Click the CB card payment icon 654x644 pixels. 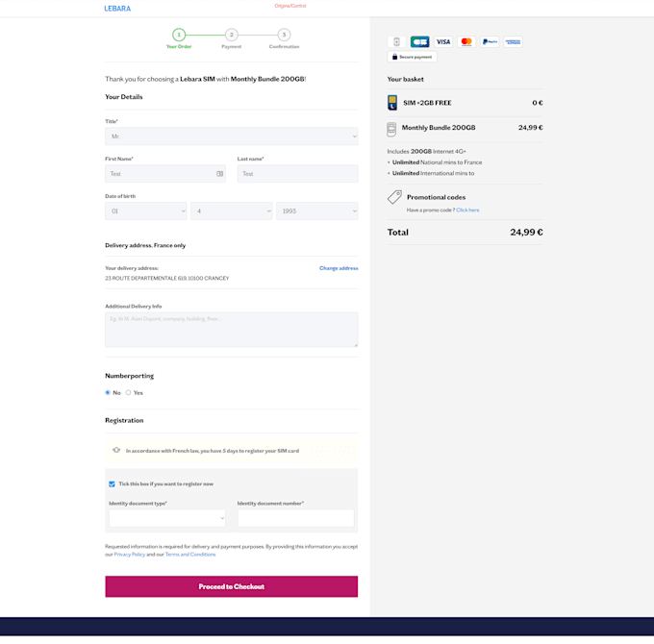click(x=419, y=41)
